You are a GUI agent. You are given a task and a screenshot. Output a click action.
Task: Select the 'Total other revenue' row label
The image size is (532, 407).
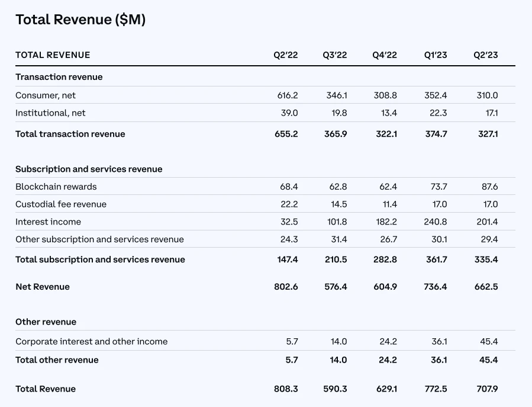(57, 360)
